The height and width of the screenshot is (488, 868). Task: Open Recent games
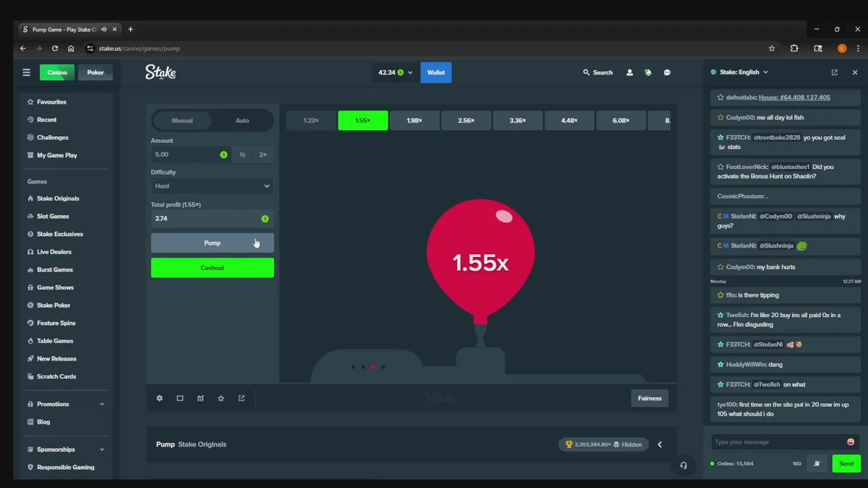[47, 120]
